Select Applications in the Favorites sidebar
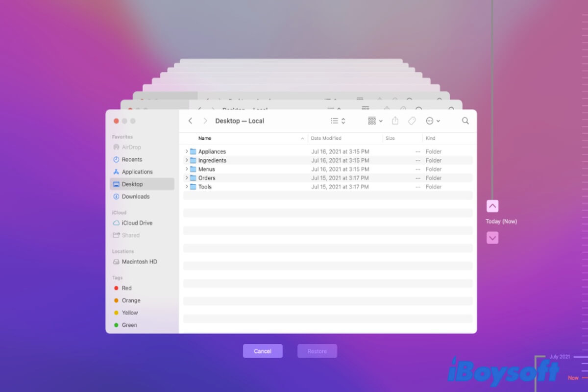 (137, 172)
